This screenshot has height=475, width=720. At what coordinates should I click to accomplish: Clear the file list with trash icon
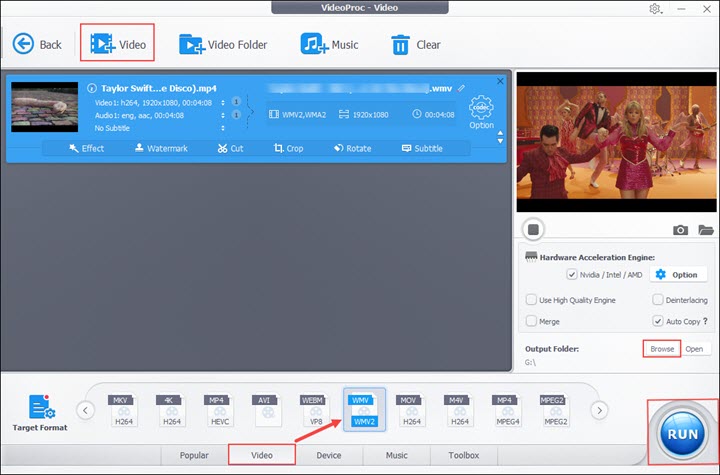[x=416, y=45]
